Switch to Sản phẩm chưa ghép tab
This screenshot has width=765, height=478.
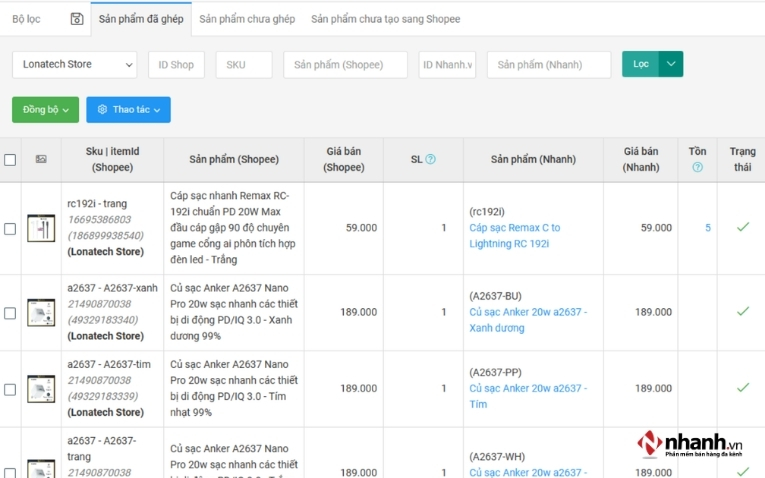click(x=247, y=19)
